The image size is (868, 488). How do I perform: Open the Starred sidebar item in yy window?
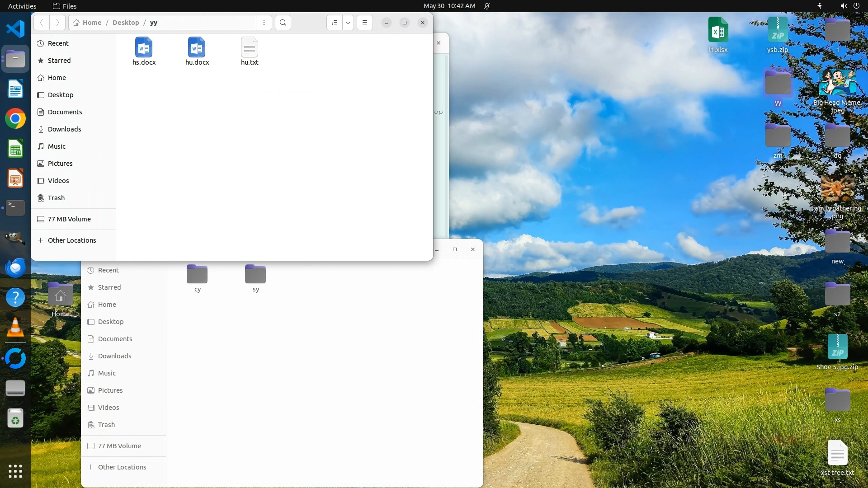59,61
